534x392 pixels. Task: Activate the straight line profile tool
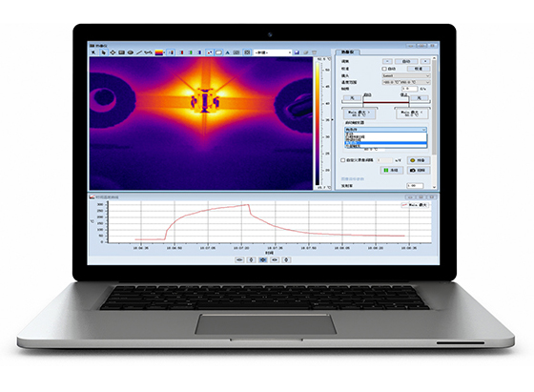139,52
